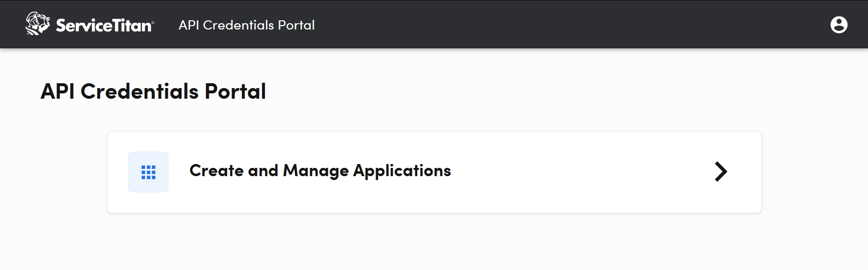The width and height of the screenshot is (868, 270).
Task: Open the user account profile icon
Action: pos(839,25)
